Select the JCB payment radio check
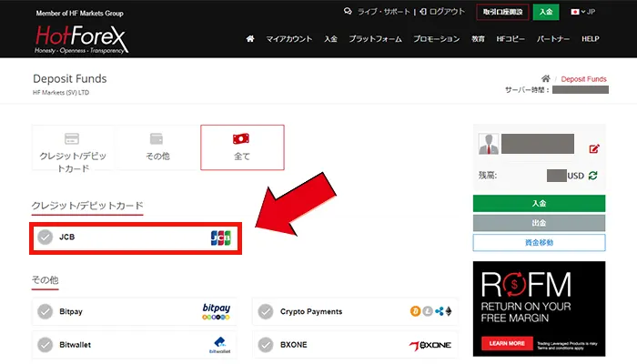The image size is (637, 364). (x=45, y=237)
